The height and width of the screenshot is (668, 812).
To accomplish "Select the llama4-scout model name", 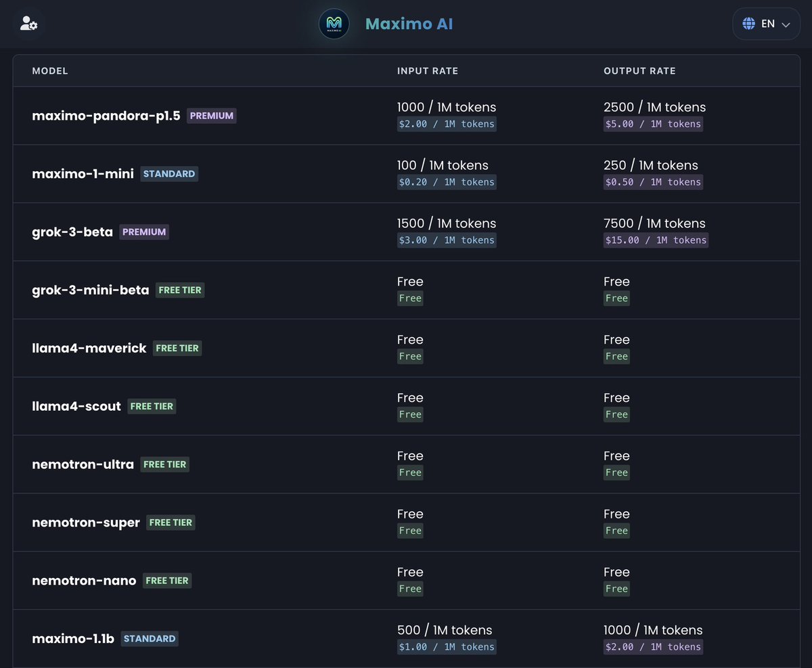I will point(76,406).
